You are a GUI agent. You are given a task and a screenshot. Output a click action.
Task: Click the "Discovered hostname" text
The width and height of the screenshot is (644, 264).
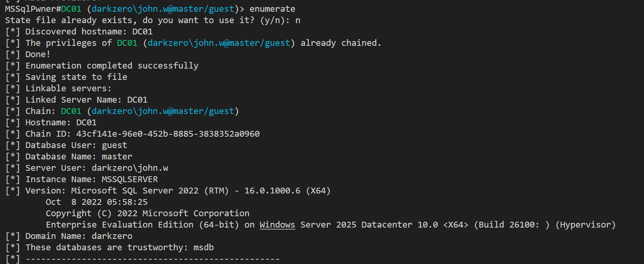[76, 32]
